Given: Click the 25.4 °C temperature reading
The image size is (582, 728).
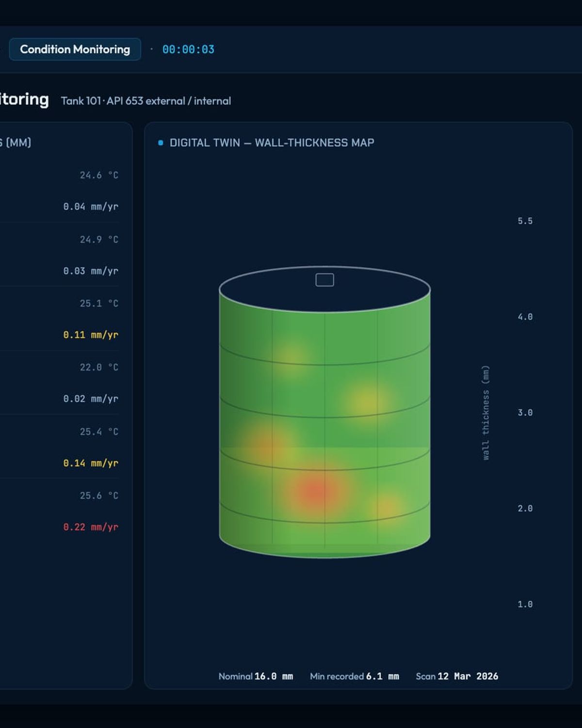Looking at the screenshot, I should point(99,431).
